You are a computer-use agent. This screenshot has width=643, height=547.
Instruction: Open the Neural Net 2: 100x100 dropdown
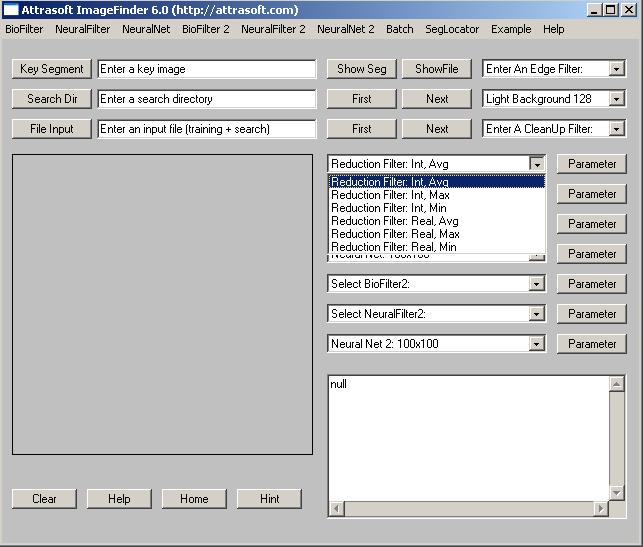pyautogui.click(x=537, y=344)
